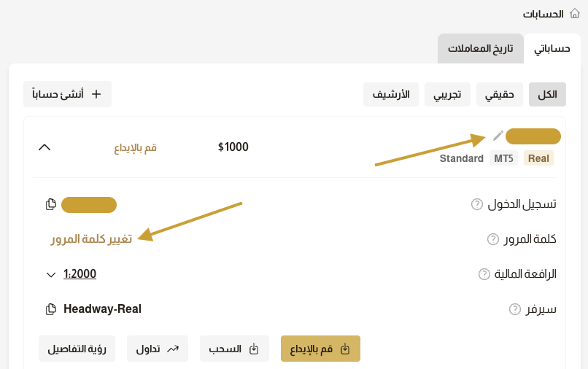Copy the login number using copy icon

click(51, 204)
